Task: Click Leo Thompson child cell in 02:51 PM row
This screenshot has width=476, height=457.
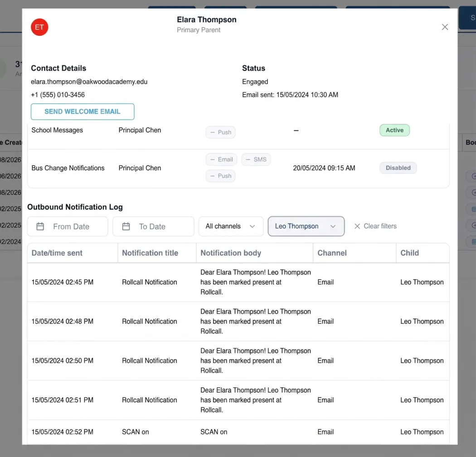Action: pos(422,400)
